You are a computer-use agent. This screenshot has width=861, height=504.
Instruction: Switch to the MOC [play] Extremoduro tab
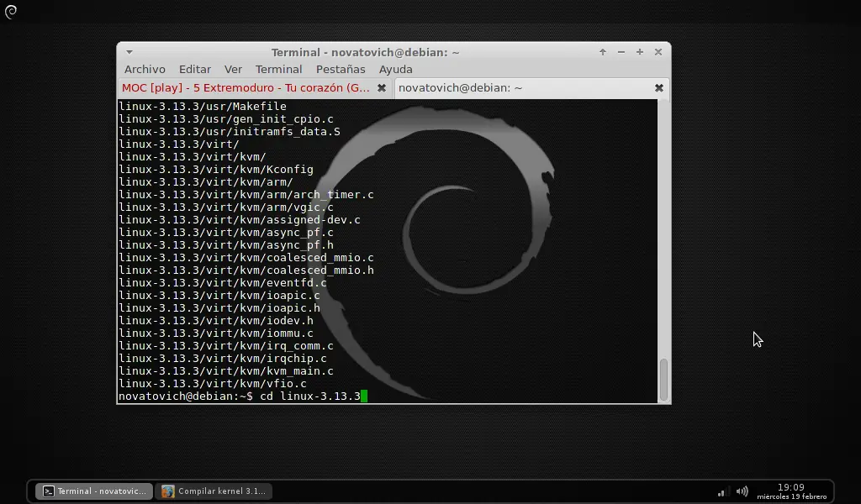[246, 87]
